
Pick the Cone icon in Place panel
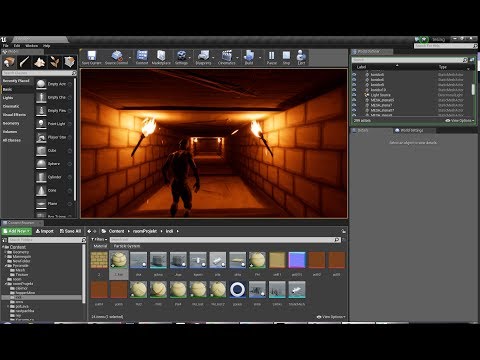[x=41, y=190]
